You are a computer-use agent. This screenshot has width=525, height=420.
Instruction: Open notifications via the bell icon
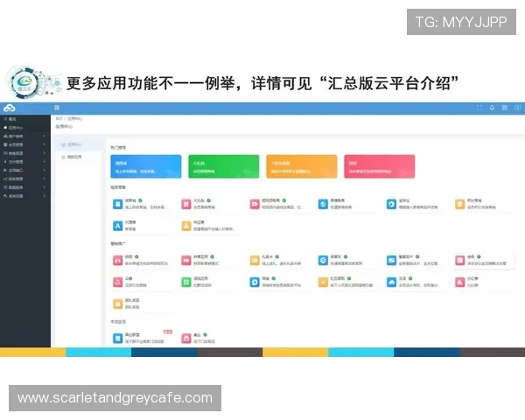point(492,108)
